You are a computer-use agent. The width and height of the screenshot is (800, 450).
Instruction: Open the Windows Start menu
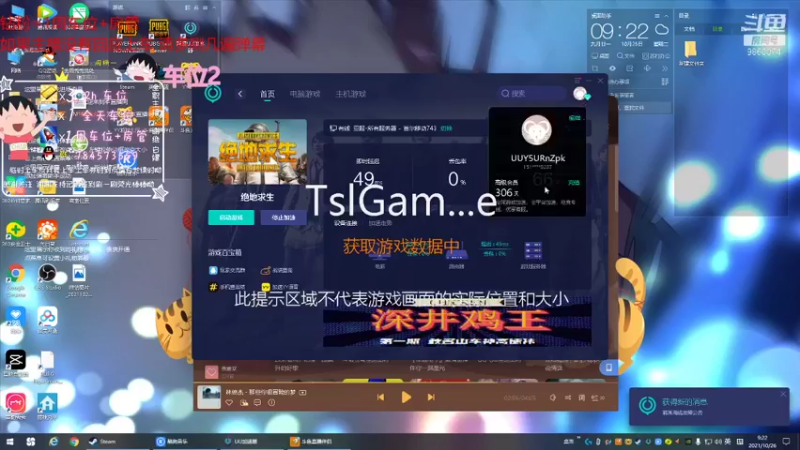click(10, 442)
